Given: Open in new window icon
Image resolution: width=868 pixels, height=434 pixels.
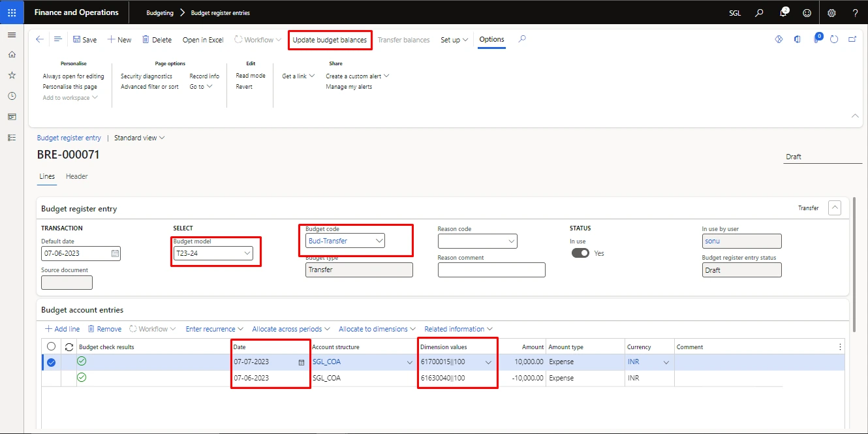Looking at the screenshot, I should coord(852,39).
